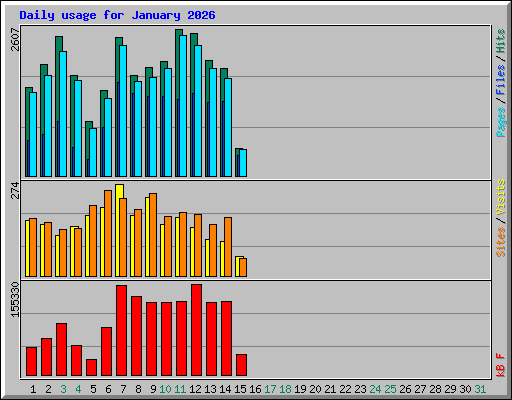This screenshot has height=400, width=512.
Task: Click day 23 on the x-axis
Action: point(360,389)
